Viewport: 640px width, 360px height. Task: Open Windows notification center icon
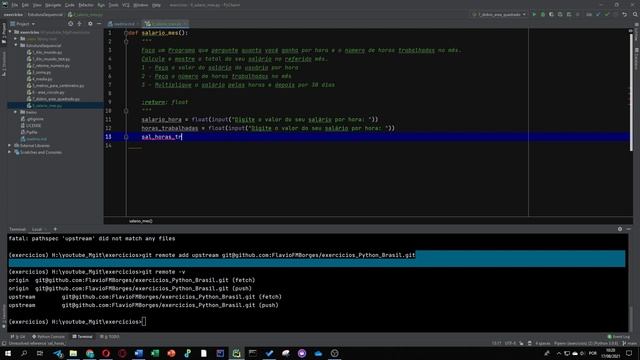point(629,353)
